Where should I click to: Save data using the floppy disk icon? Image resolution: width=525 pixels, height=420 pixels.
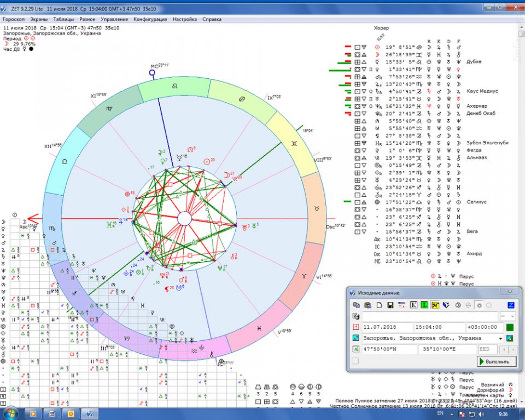[x=390, y=305]
